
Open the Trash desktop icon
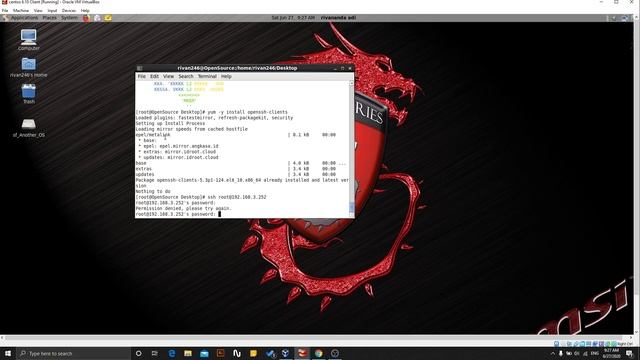pyautogui.click(x=29, y=94)
